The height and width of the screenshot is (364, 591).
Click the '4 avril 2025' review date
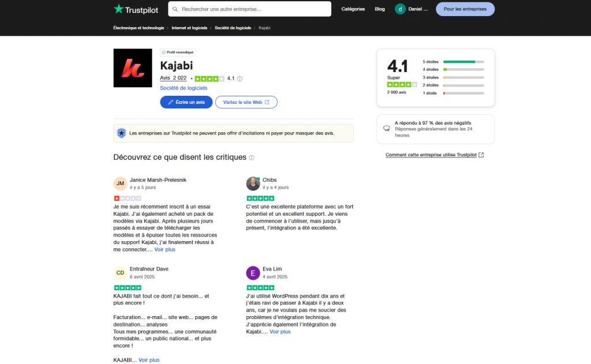click(275, 276)
